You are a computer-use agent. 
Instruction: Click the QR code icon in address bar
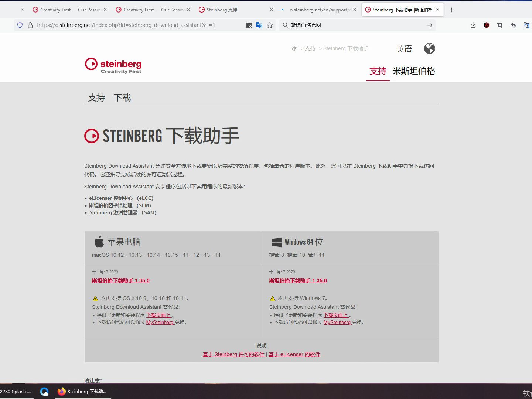(x=249, y=25)
